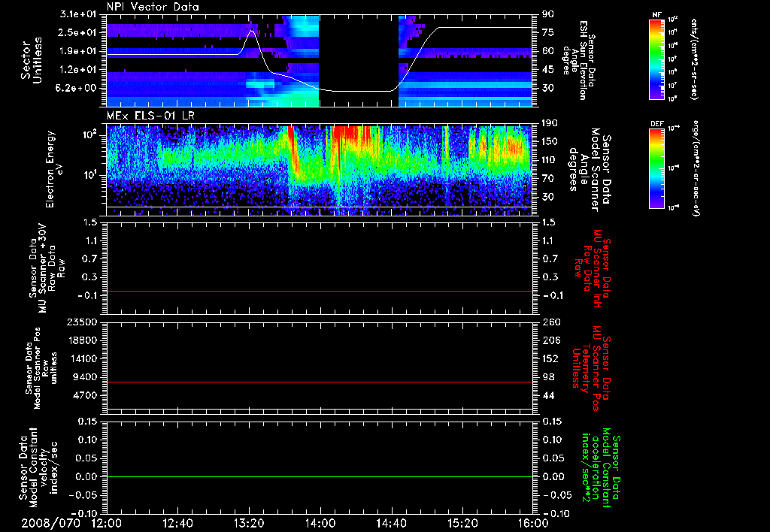Click the '13:20' time tick label
This screenshot has width=770, height=532.
(249, 524)
